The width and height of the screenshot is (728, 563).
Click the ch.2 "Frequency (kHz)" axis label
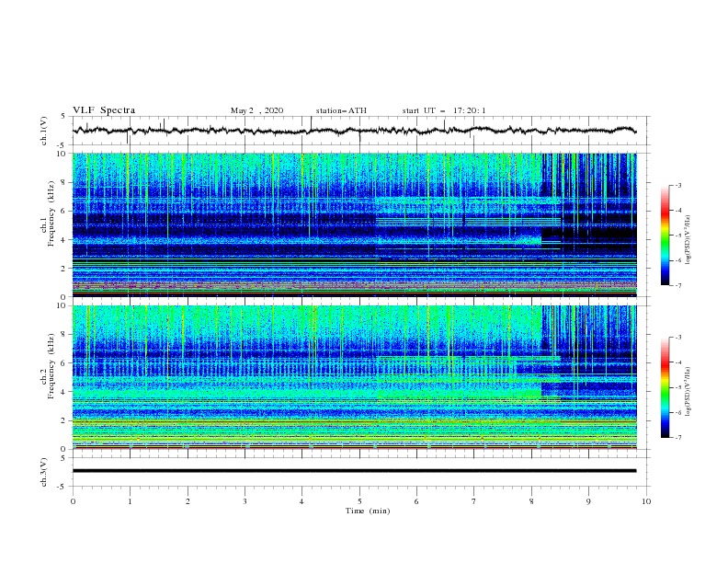(51, 366)
